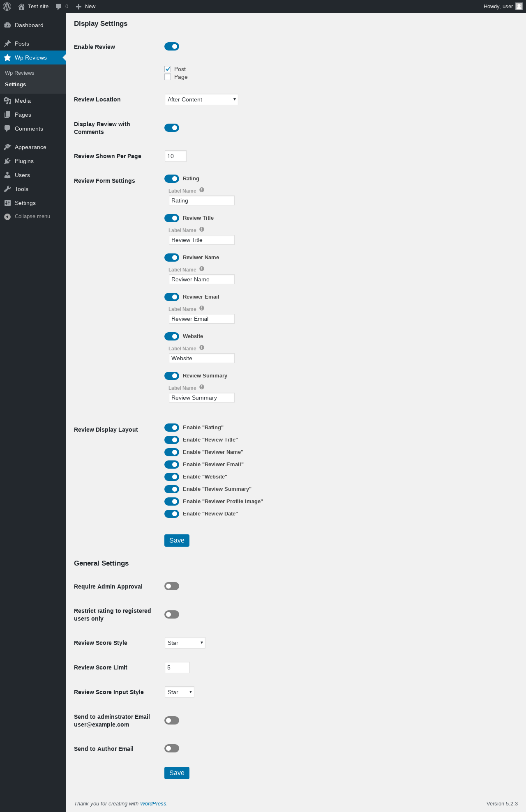
Task: Open the Appearance menu item
Action: 30,147
